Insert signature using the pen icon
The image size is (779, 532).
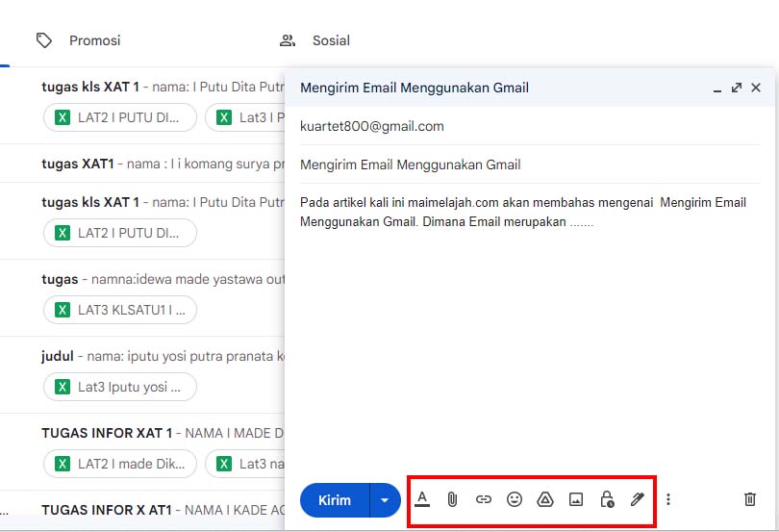pos(638,499)
